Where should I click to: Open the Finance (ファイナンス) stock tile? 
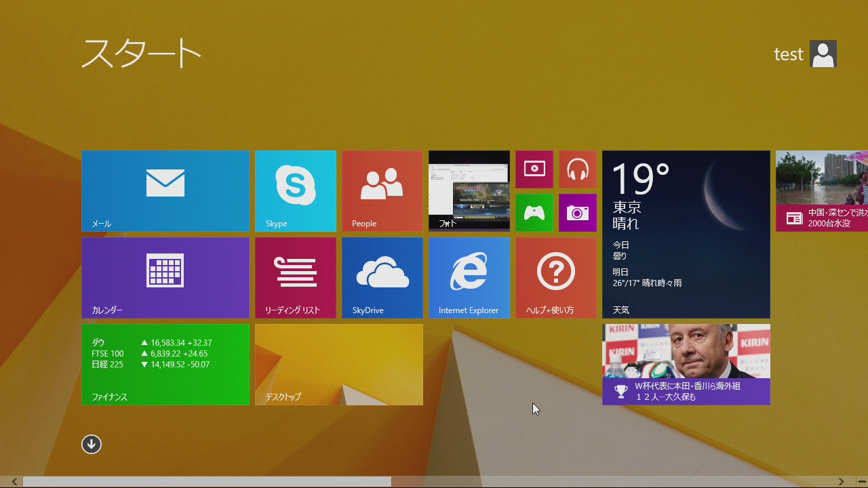click(x=165, y=365)
